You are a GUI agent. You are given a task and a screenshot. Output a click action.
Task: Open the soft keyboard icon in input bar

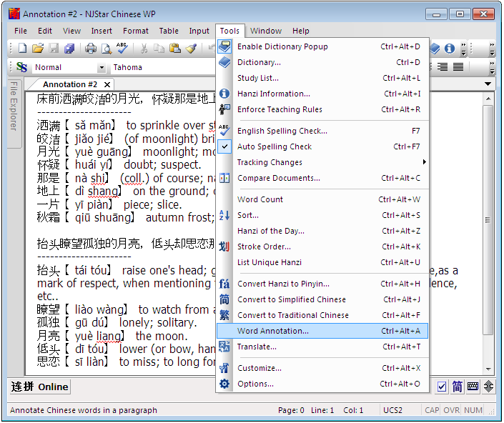(x=473, y=387)
